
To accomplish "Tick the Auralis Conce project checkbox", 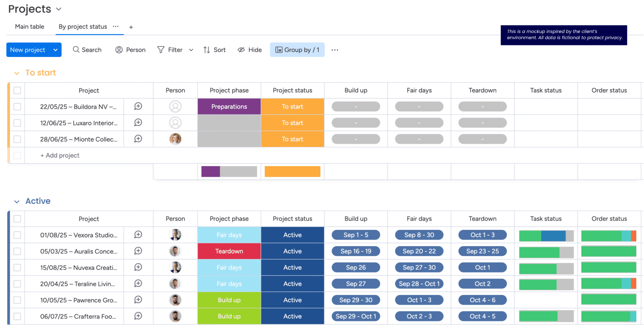I will [17, 251].
